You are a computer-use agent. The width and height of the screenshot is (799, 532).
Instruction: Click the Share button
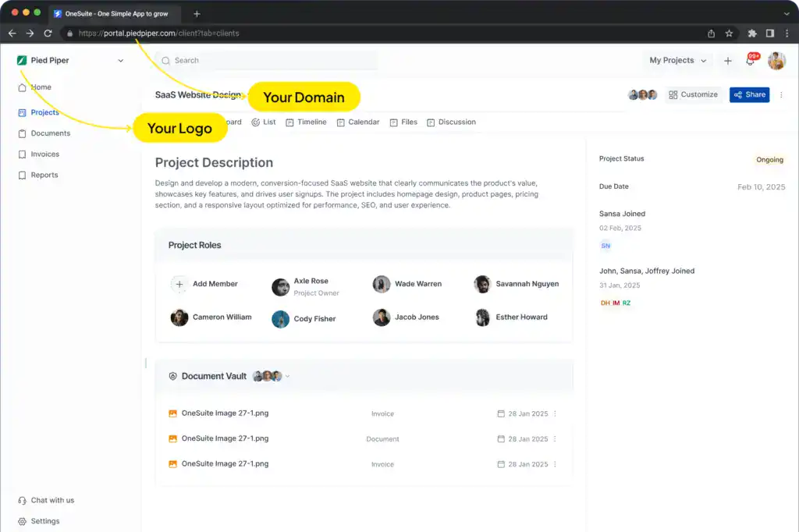tap(749, 94)
